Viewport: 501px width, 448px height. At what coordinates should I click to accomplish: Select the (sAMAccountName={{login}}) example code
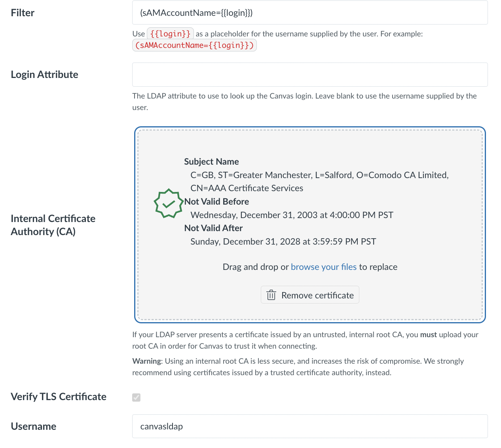click(194, 45)
